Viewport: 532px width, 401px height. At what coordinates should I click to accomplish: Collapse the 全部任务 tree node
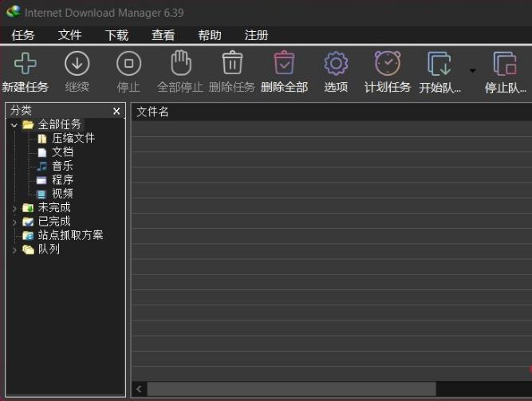[14, 125]
